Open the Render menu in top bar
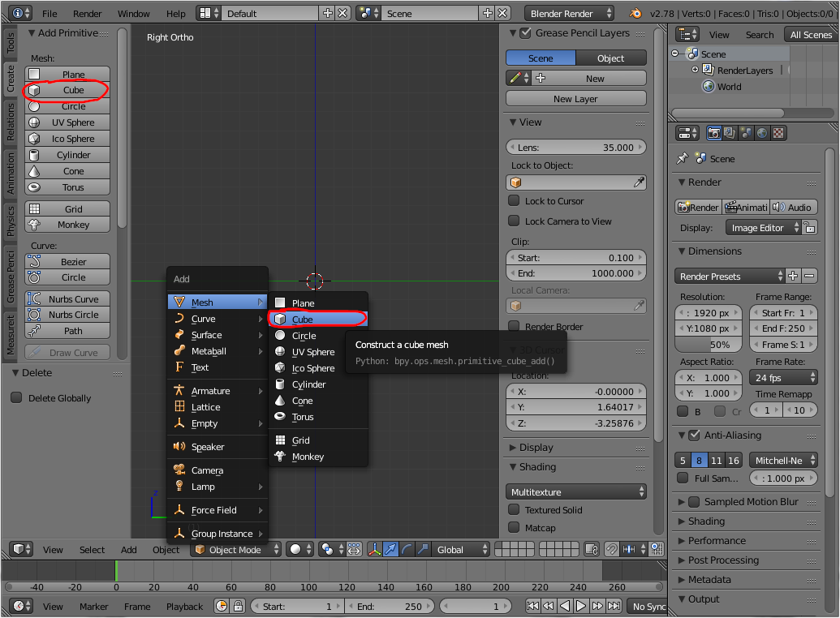 tap(87, 13)
